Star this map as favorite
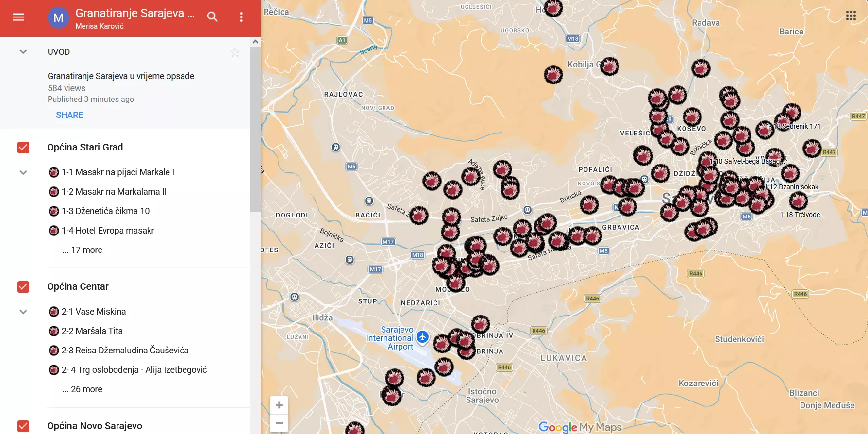The width and height of the screenshot is (868, 434). [x=235, y=52]
